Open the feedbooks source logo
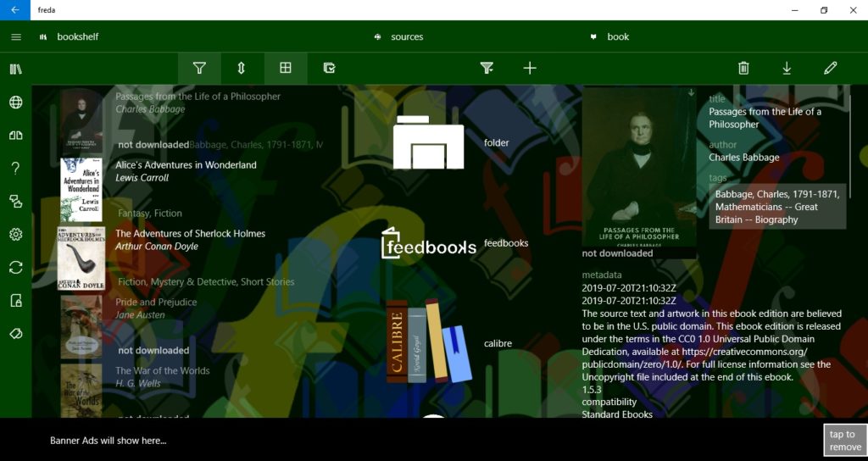868x461 pixels. [x=428, y=243]
